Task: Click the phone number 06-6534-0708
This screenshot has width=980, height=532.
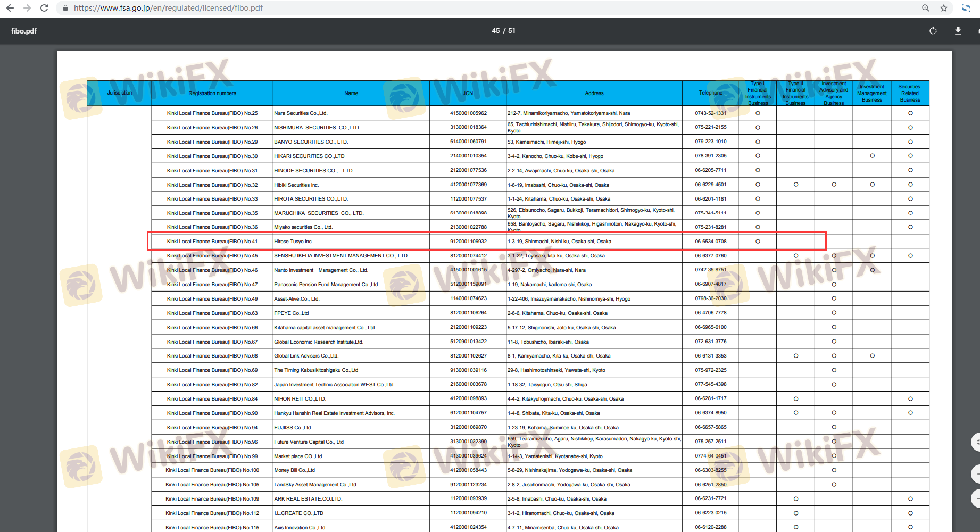Action: coord(710,242)
